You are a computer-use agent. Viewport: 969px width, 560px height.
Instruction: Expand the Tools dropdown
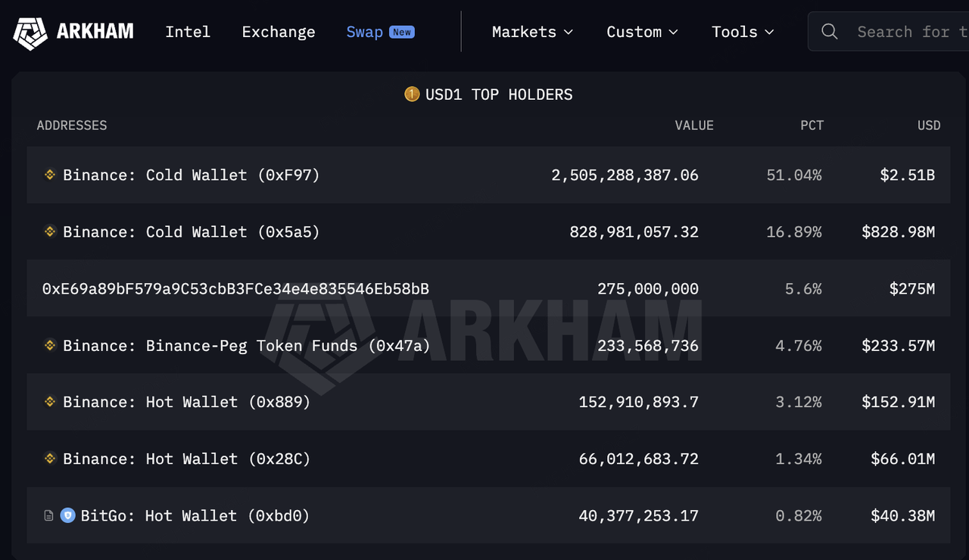click(743, 32)
